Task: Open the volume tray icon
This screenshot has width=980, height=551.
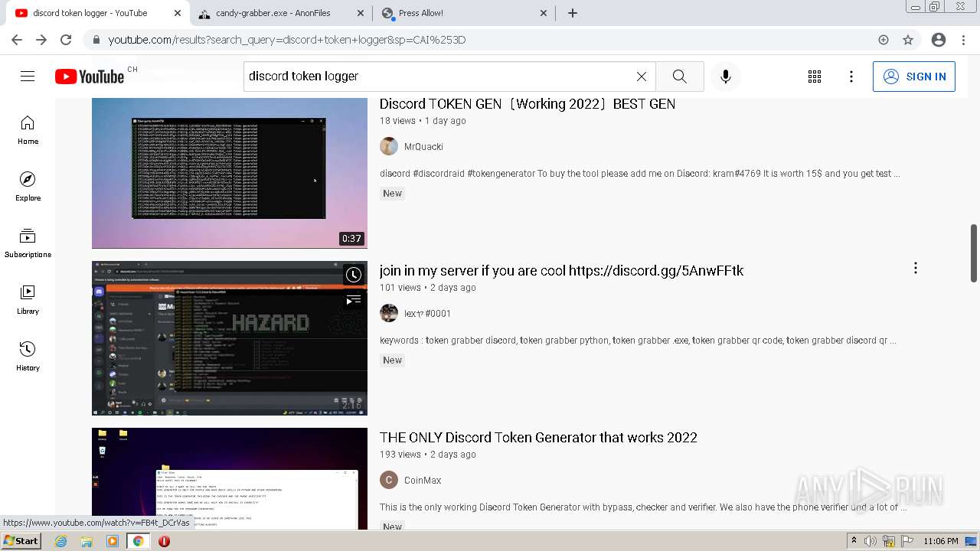Action: pyautogui.click(x=871, y=541)
